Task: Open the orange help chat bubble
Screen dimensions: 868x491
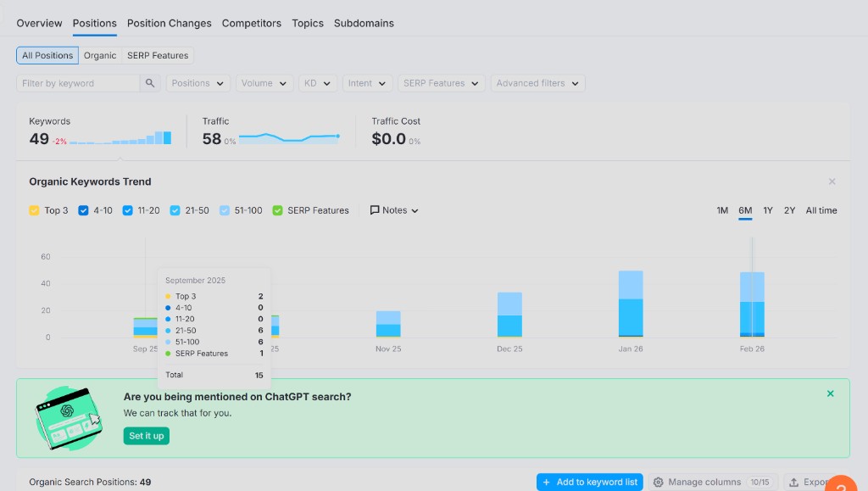Action: tap(841, 485)
